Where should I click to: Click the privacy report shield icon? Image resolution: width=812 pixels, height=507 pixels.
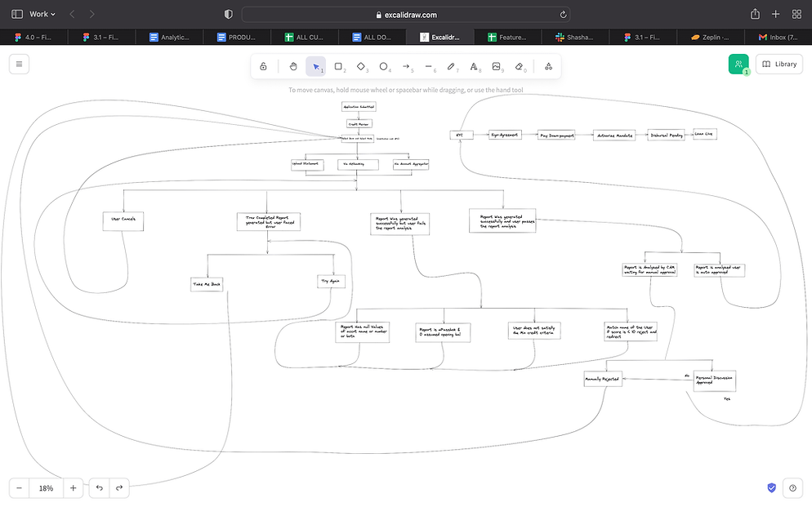pyautogui.click(x=229, y=15)
